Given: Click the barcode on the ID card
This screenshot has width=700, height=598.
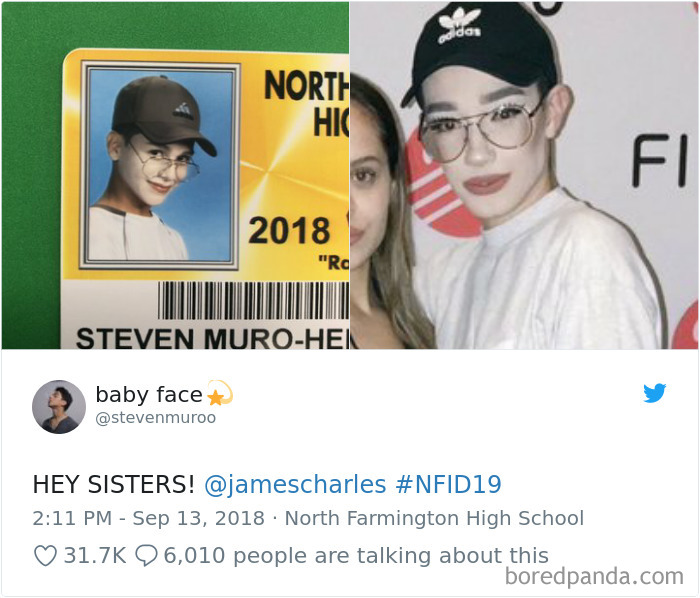Looking at the screenshot, I should coord(254,300).
